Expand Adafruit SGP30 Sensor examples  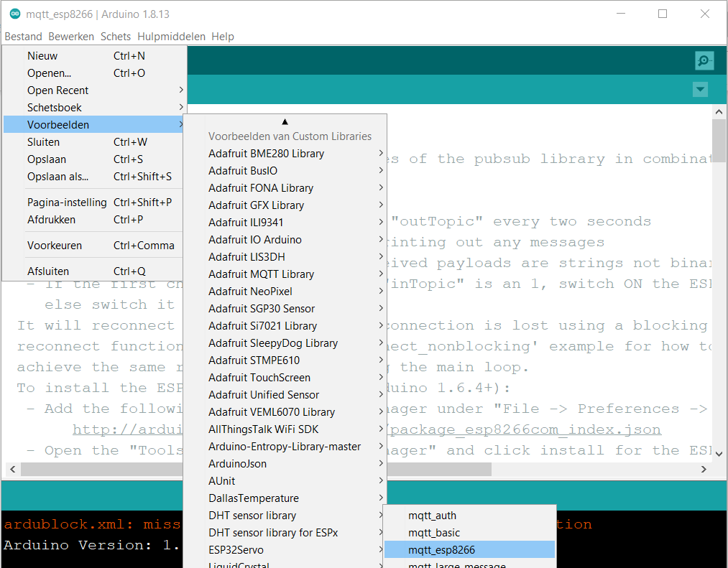[285, 308]
